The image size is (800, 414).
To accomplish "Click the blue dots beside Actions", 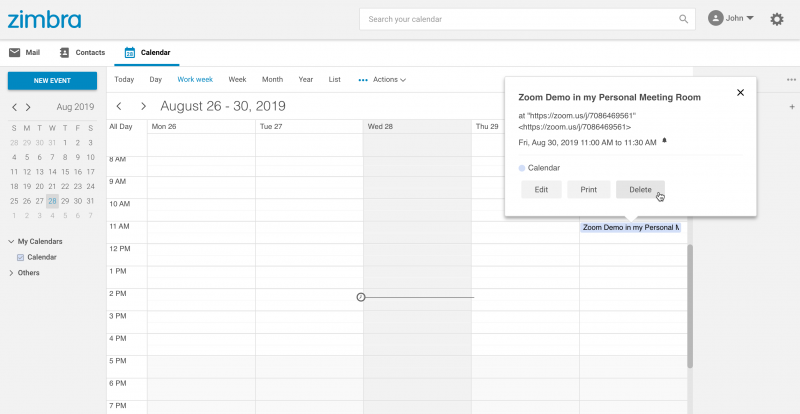I will [x=363, y=80].
